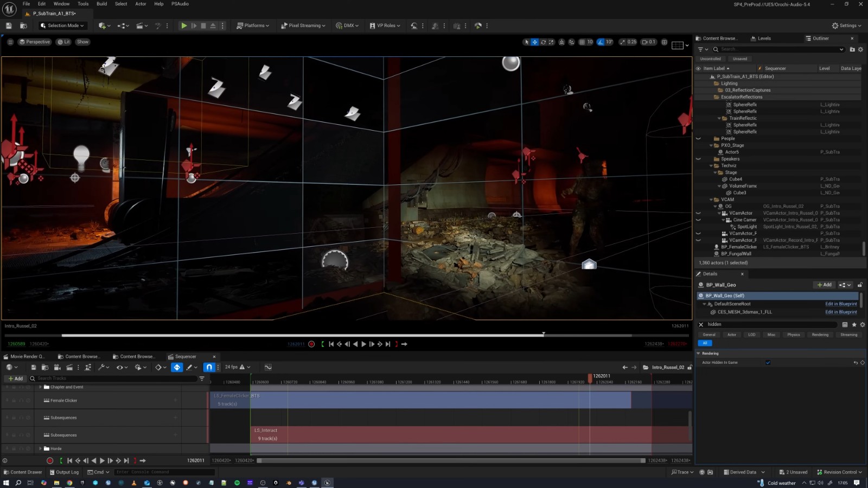Click the Eject button in play controls
The height and width of the screenshot is (488, 868).
pos(213,25)
